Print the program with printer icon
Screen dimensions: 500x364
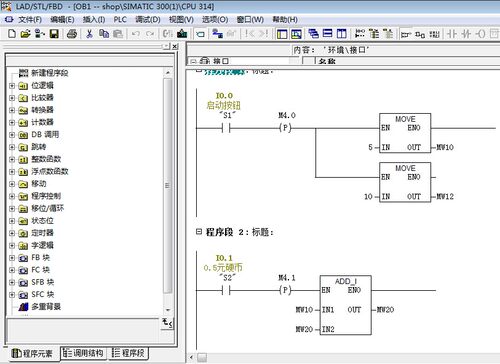pos(72,34)
